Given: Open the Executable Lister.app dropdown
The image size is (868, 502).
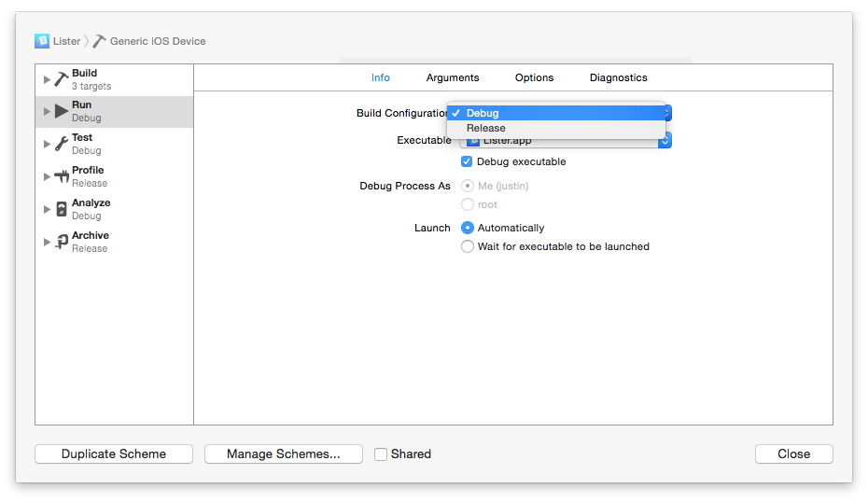Looking at the screenshot, I should [665, 141].
